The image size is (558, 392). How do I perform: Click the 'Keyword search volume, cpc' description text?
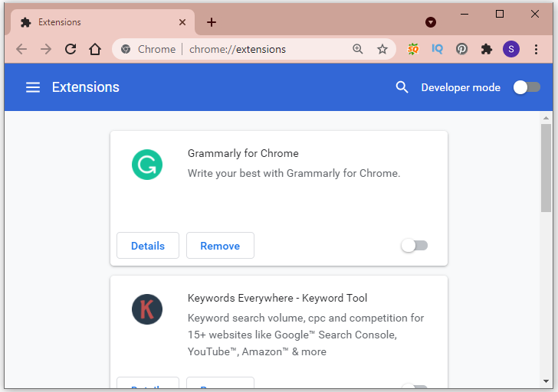pyautogui.click(x=306, y=335)
